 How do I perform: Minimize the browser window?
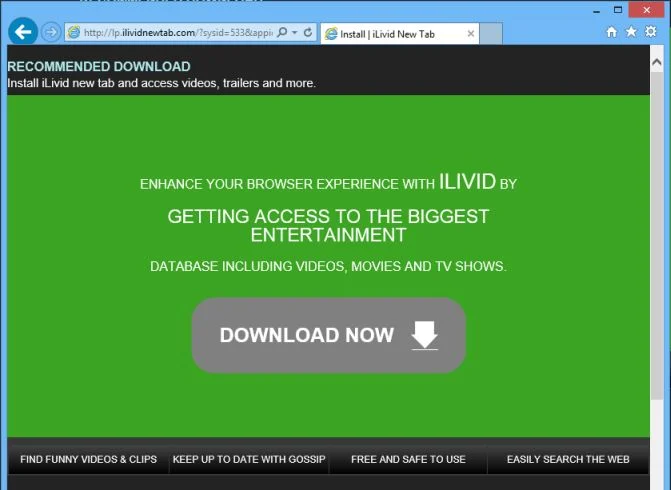[x=597, y=11]
